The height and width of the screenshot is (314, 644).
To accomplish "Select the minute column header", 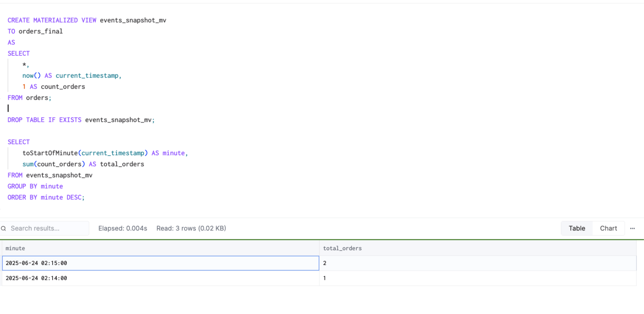I will [161, 248].
